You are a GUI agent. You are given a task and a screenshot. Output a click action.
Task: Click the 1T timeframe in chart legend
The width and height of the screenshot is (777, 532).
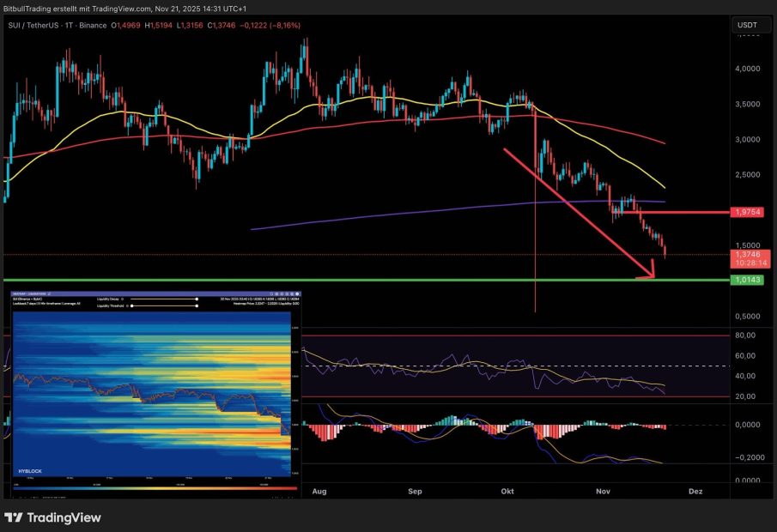94,26
